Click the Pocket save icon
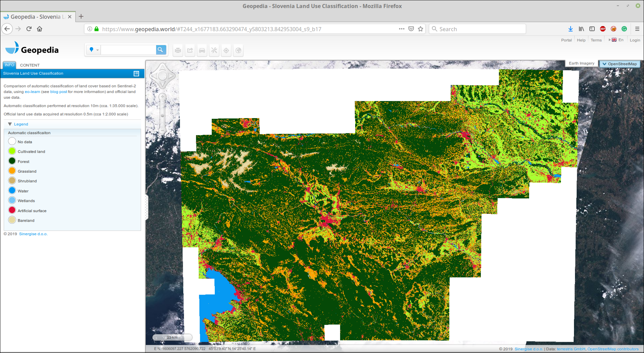This screenshot has width=644, height=353. click(x=411, y=29)
